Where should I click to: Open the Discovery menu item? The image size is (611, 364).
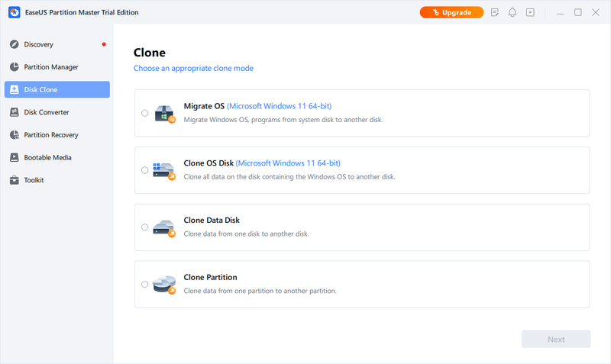(x=57, y=44)
